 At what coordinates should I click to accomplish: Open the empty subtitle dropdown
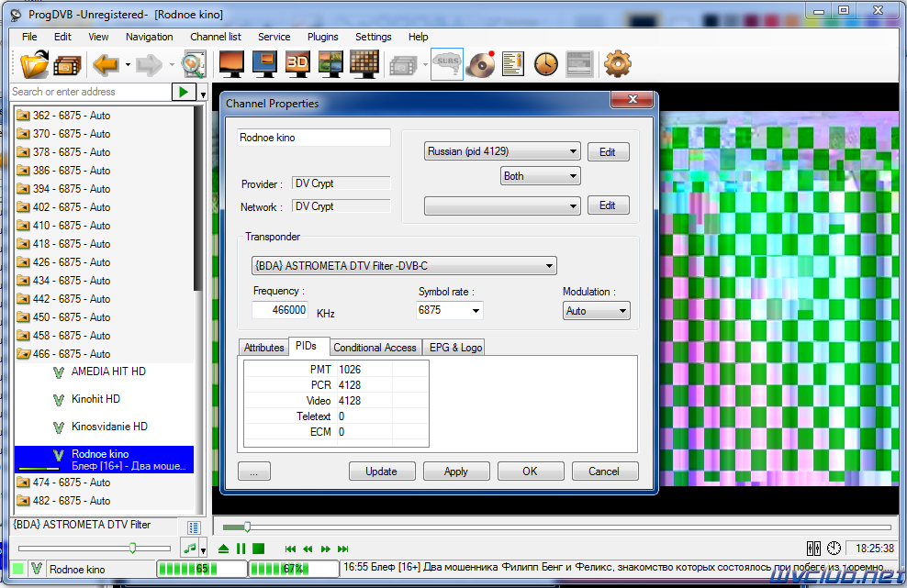coord(502,205)
